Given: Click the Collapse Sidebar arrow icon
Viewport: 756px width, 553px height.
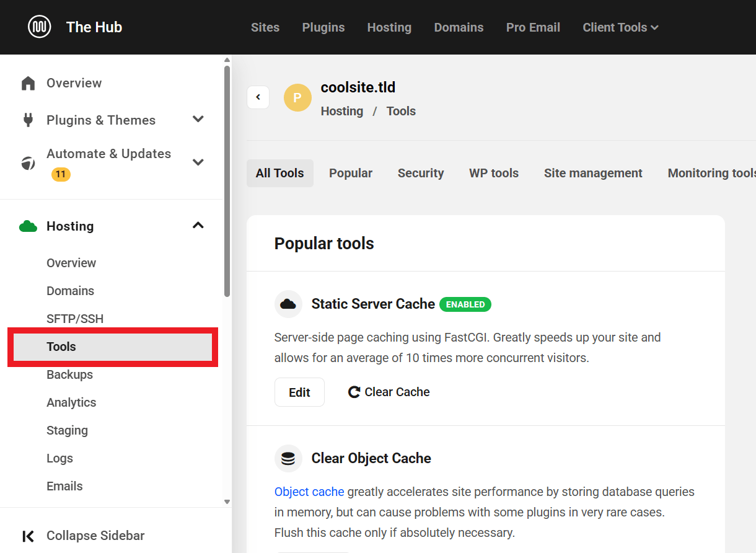Looking at the screenshot, I should pyautogui.click(x=28, y=536).
